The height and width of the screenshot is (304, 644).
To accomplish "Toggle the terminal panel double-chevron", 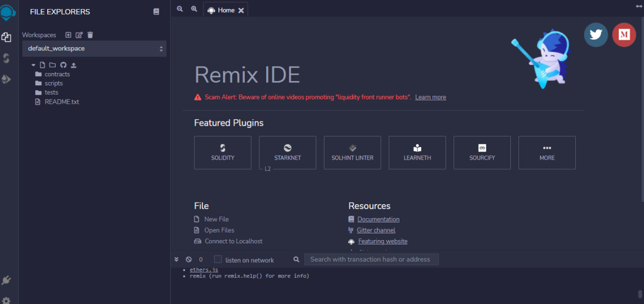I will click(177, 259).
